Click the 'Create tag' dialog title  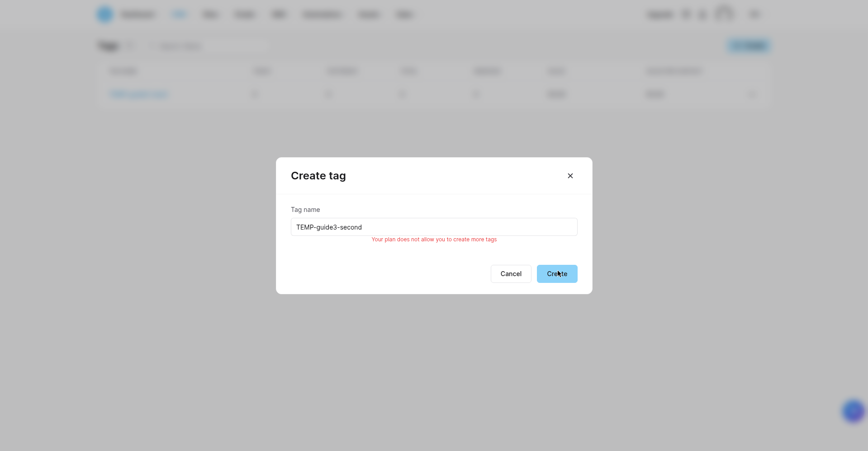tap(318, 176)
